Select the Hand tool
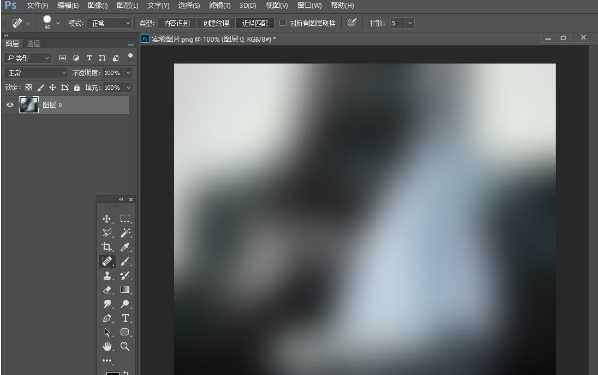The height and width of the screenshot is (375, 598). coord(107,346)
